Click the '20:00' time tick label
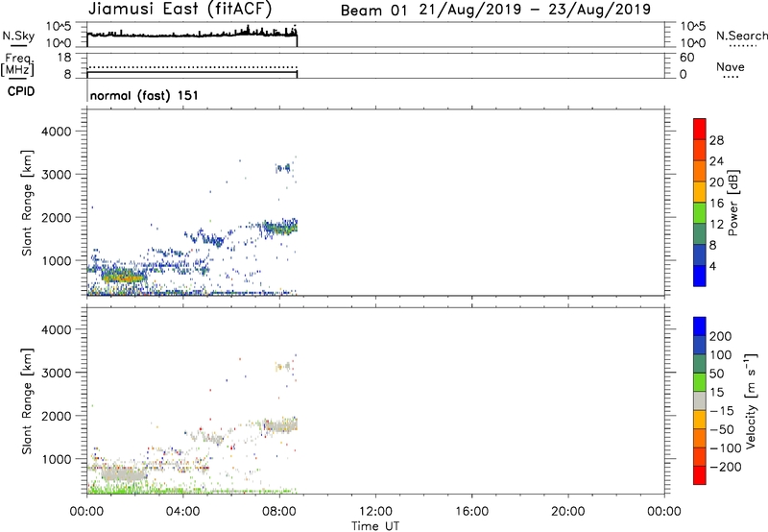 [x=568, y=512]
